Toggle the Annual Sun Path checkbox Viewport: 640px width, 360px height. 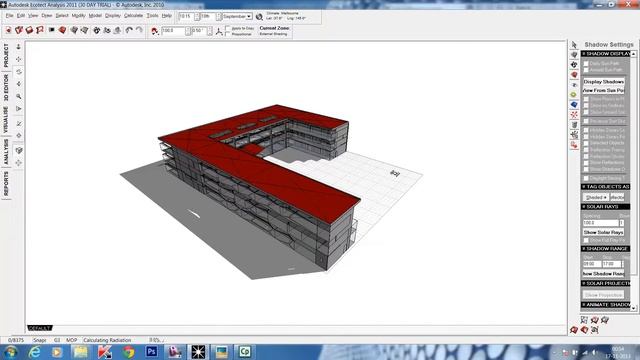(x=586, y=70)
